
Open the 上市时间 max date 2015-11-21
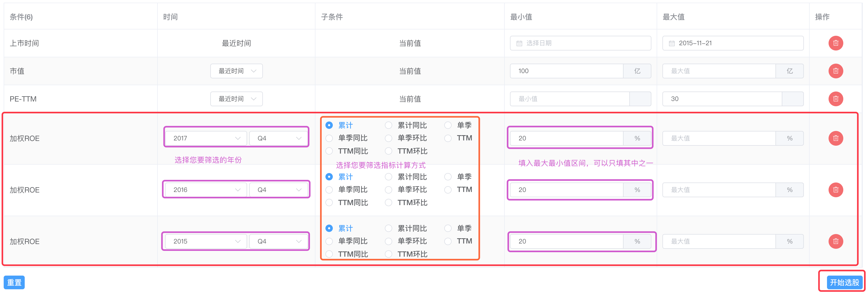733,43
